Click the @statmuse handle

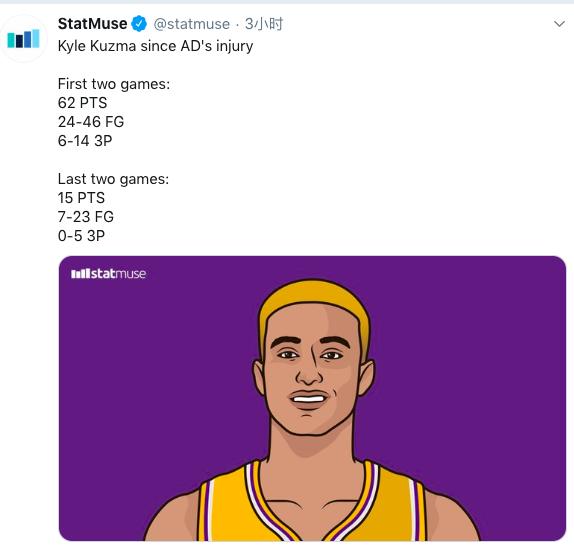click(192, 24)
